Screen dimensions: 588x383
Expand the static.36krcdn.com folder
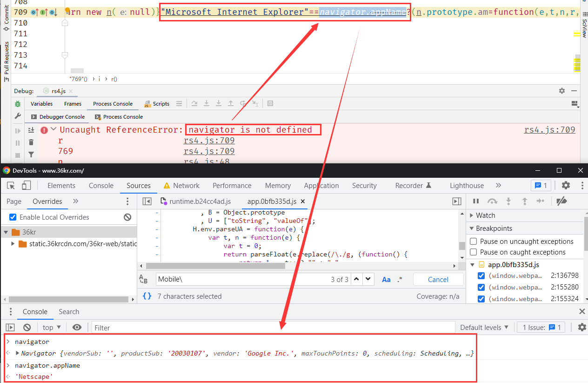(13, 244)
